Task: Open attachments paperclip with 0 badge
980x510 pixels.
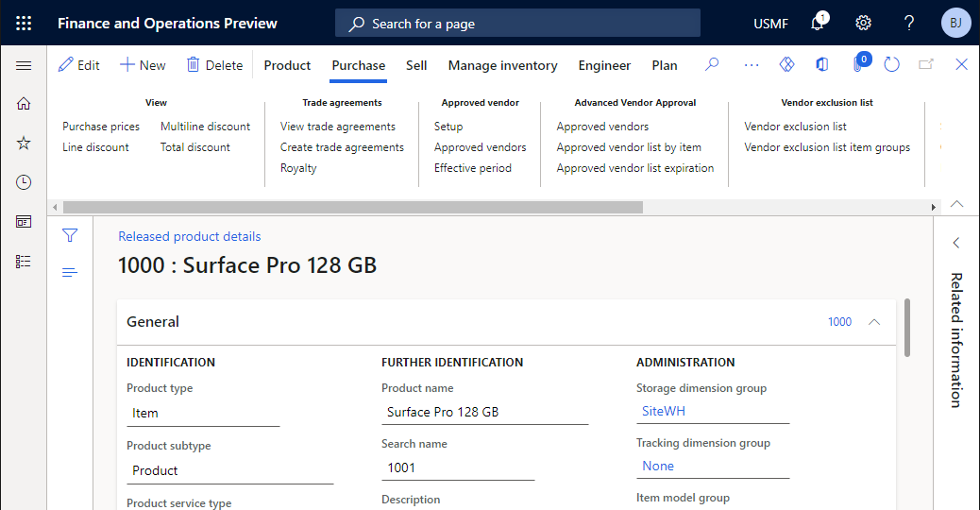Action: (x=859, y=63)
